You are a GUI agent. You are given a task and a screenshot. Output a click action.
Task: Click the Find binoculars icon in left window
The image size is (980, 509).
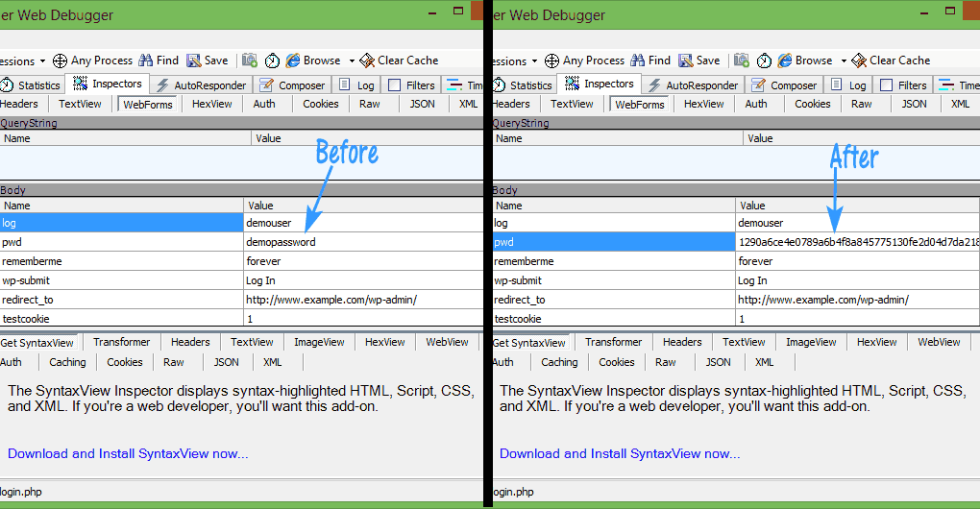[x=146, y=60]
